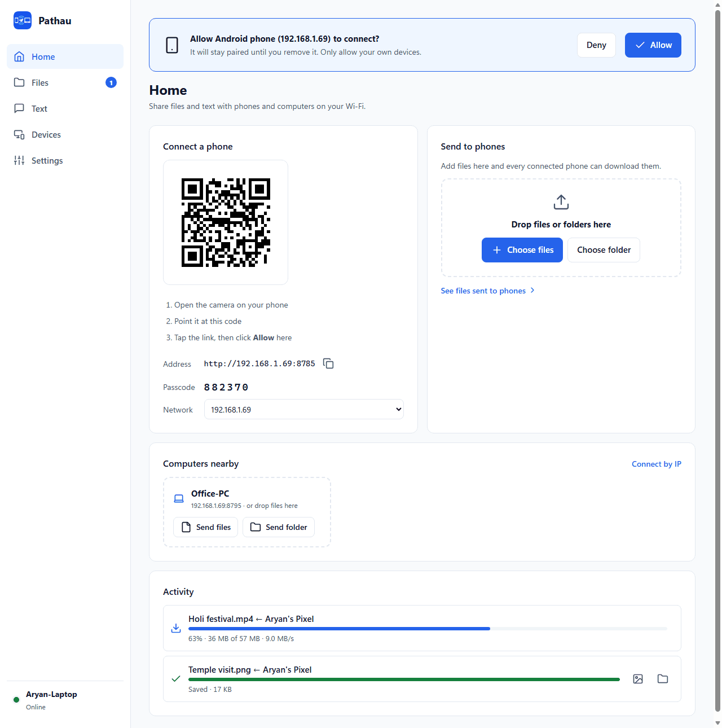Click the 63% · 36 MB of 57 MB status text
722x728 pixels.
click(241, 639)
